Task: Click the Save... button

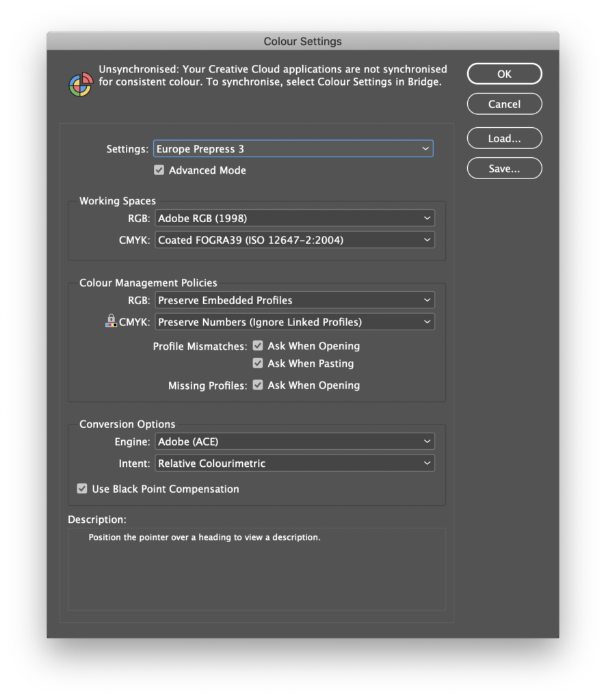Action: (504, 168)
